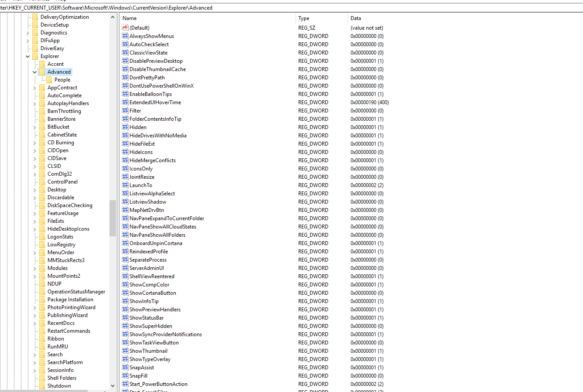Select the NavPaneShowAllFolders value name

157,235
